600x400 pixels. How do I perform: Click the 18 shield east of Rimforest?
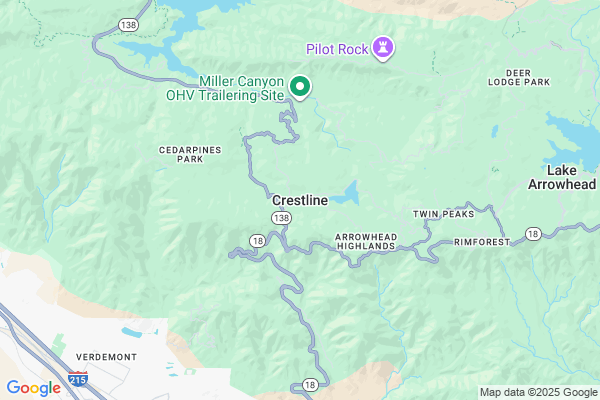point(533,234)
